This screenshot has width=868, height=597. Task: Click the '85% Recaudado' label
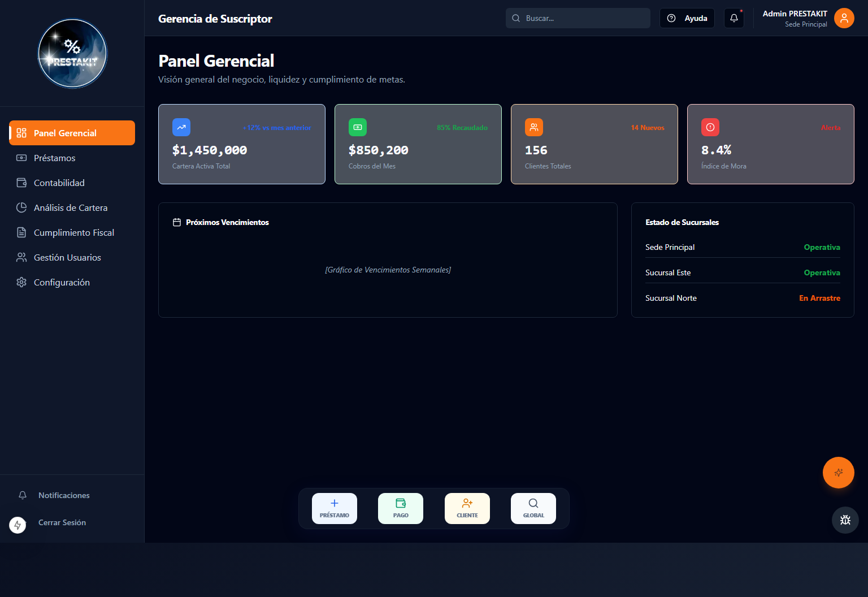coord(462,128)
